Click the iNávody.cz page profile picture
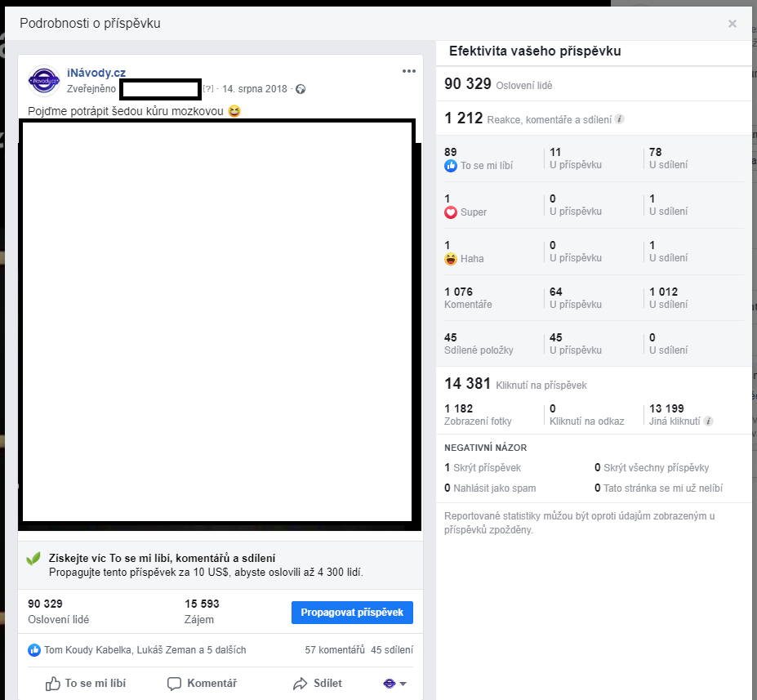 [x=44, y=81]
